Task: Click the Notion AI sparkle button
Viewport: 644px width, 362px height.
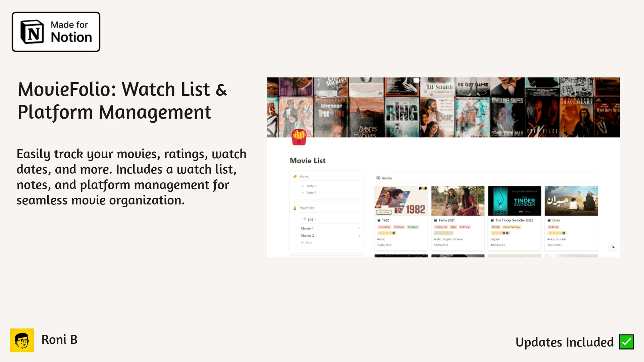Action: pos(613,247)
